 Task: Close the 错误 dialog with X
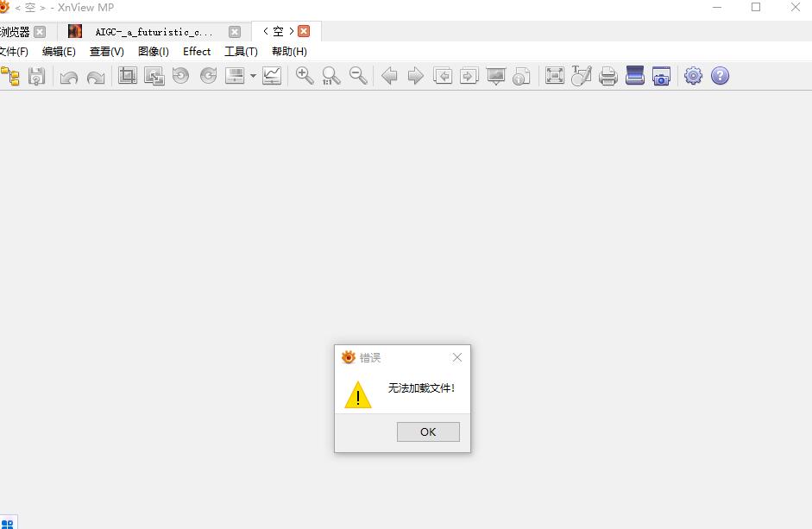coord(457,357)
